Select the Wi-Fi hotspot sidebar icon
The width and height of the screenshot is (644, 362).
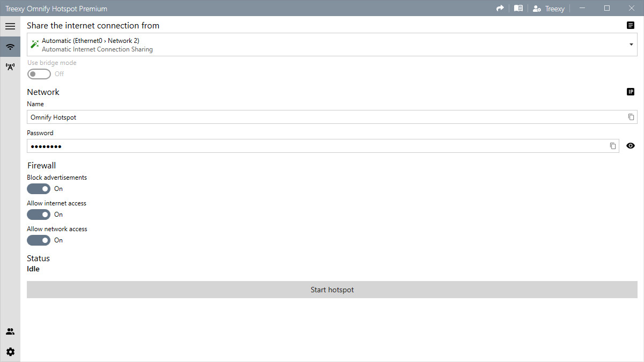click(10, 47)
